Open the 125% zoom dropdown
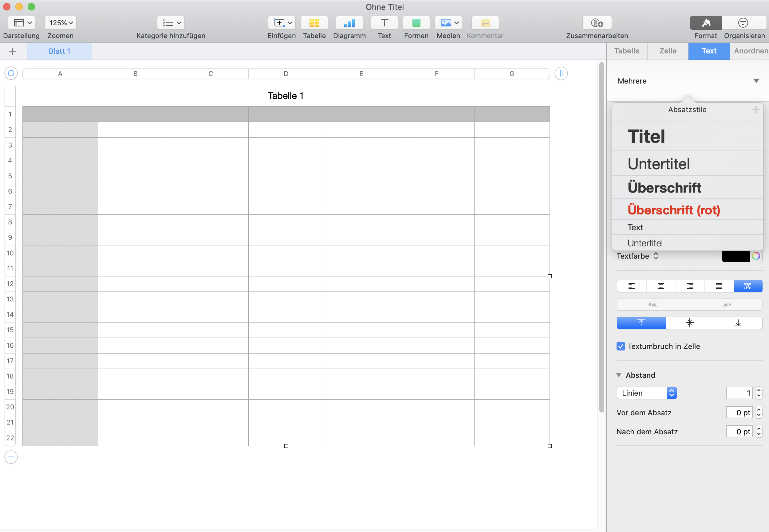 click(x=61, y=23)
